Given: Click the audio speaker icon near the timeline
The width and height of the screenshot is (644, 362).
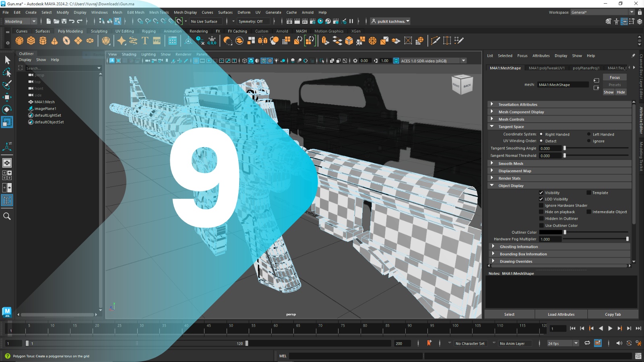Looking at the screenshot, I should coord(619,343).
